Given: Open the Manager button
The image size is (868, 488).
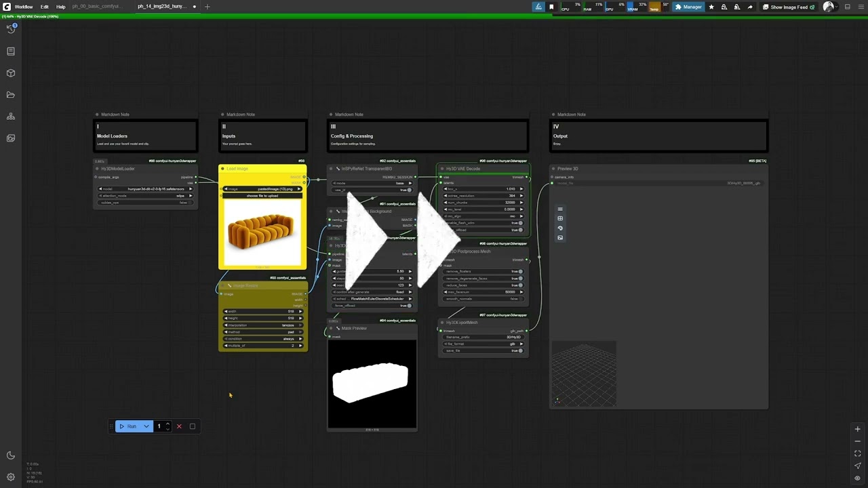Looking at the screenshot, I should point(688,7).
